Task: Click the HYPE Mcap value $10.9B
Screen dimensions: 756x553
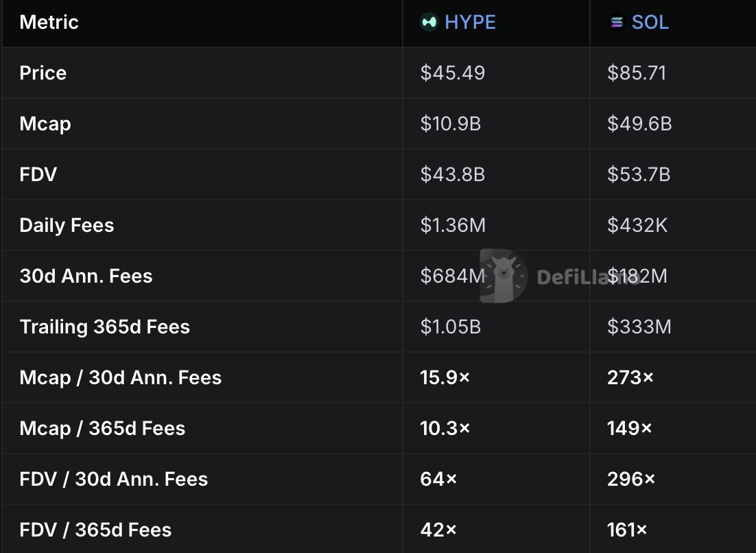Action: (450, 124)
